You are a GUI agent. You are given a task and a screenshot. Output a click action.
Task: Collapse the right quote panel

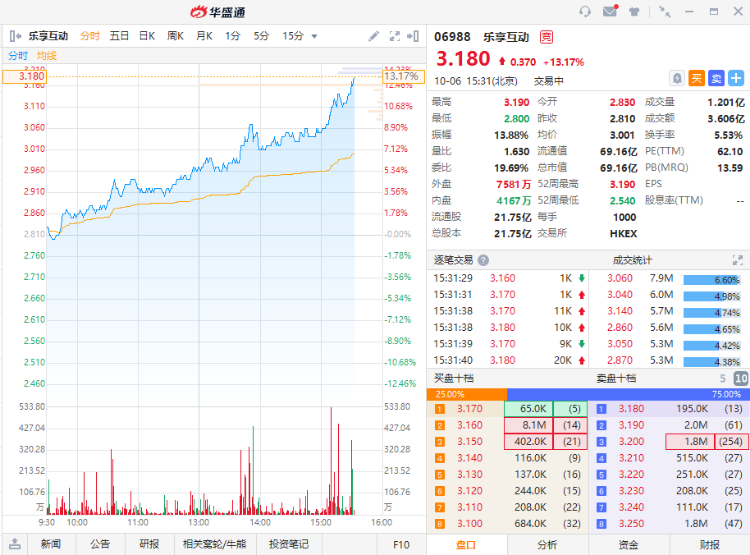413,36
